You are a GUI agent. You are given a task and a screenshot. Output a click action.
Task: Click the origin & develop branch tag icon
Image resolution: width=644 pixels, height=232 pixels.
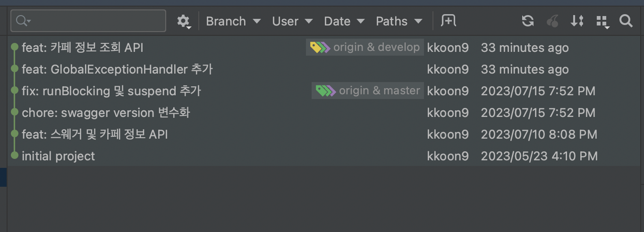[x=320, y=47]
